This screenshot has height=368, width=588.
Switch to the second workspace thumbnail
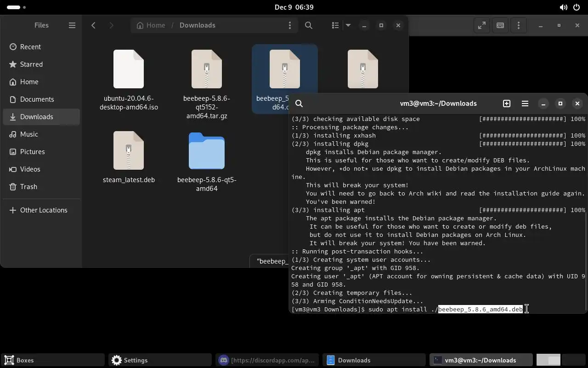[x=574, y=360]
